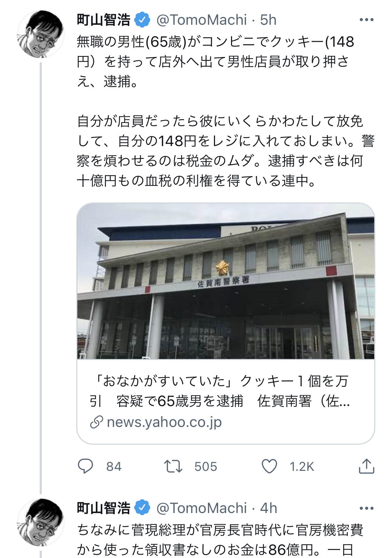This screenshot has width=392, height=558.
Task: Tap the verified badge on the second tweet
Action: point(142,508)
